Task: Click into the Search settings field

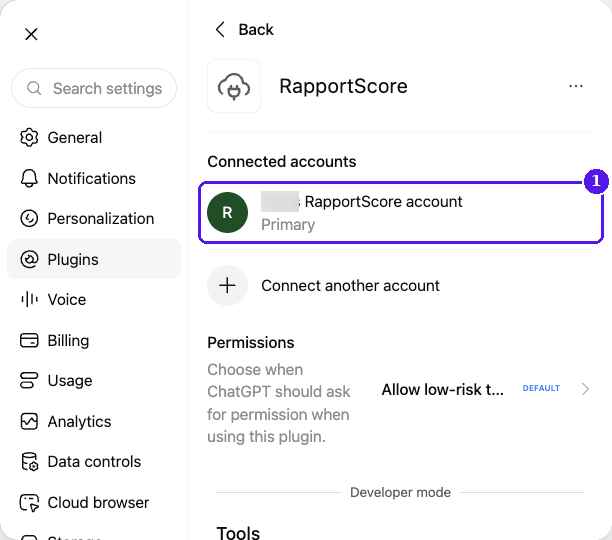Action: 94,88
